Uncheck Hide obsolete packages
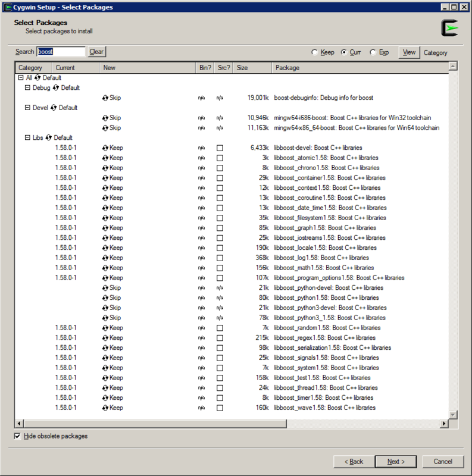 [17, 436]
